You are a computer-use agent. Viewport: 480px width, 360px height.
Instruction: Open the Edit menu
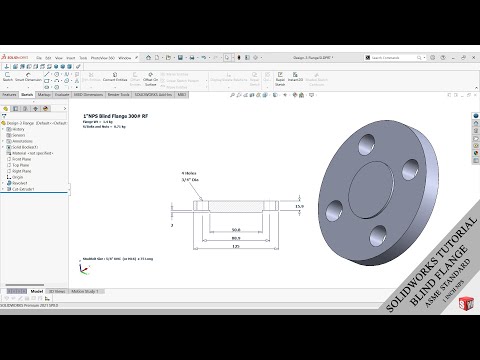coord(48,58)
